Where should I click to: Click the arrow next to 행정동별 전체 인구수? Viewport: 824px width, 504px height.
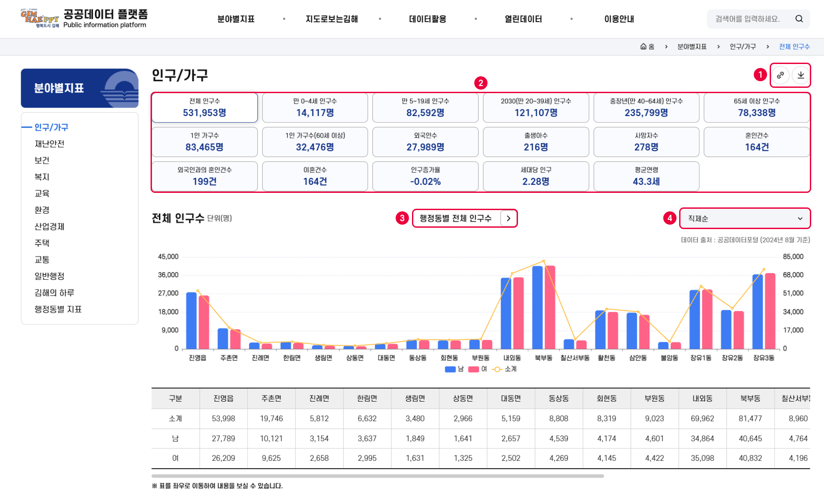pos(508,218)
